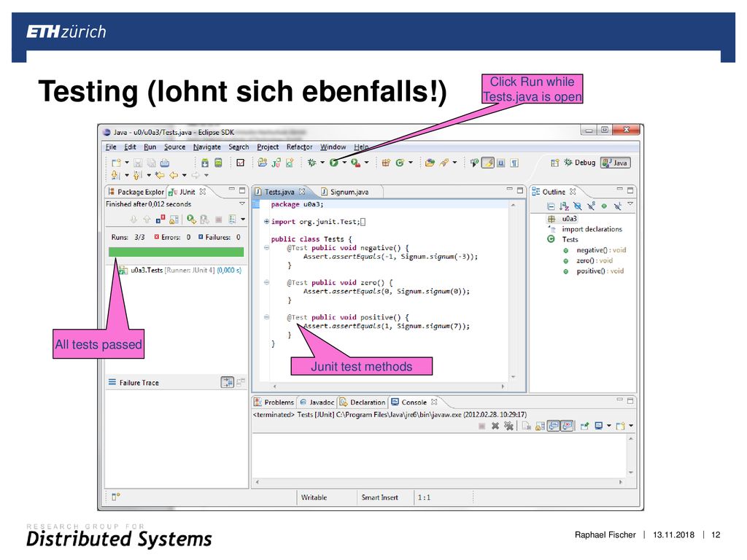The width and height of the screenshot is (747, 560).
Task: Click Test Run History icon in JUnit view
Action: pyautogui.click(x=233, y=219)
